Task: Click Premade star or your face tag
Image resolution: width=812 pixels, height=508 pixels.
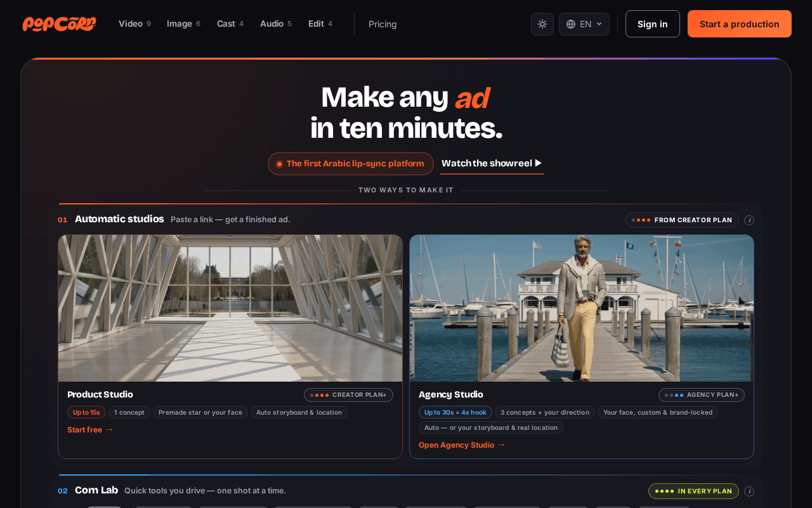Action: [200, 412]
